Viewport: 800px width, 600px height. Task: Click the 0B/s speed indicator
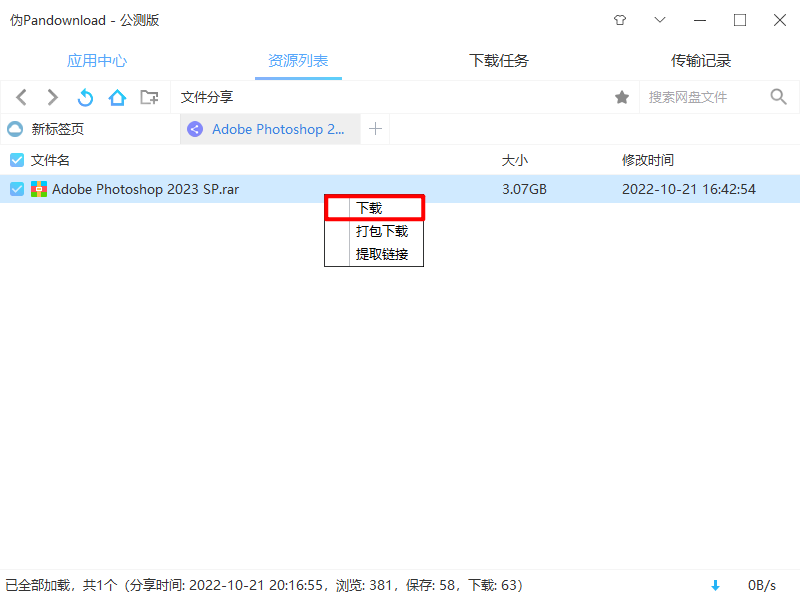click(x=762, y=585)
